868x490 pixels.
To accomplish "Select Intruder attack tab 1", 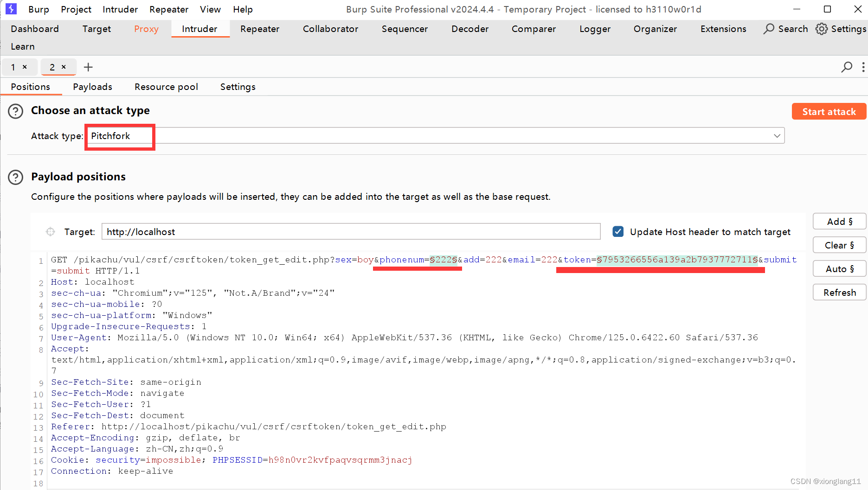I will 13,67.
